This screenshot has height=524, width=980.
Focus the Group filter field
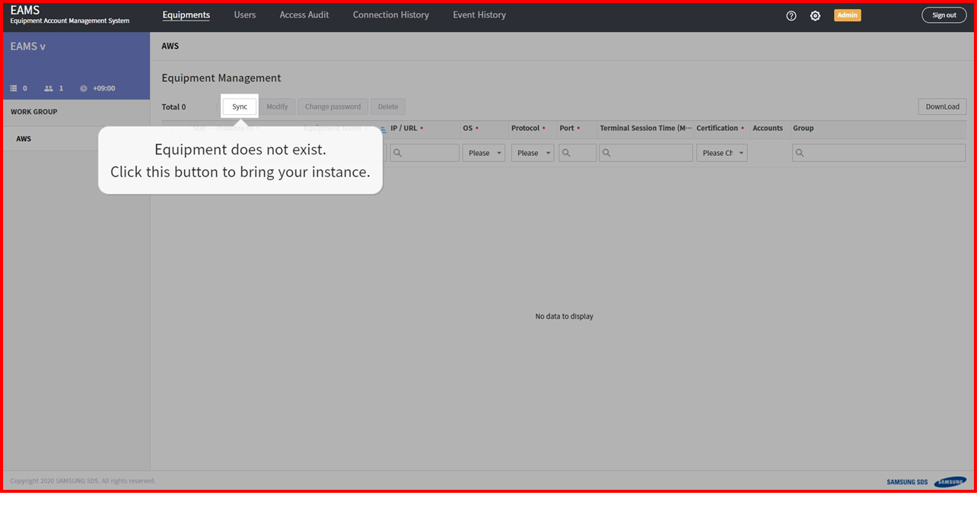(879, 153)
